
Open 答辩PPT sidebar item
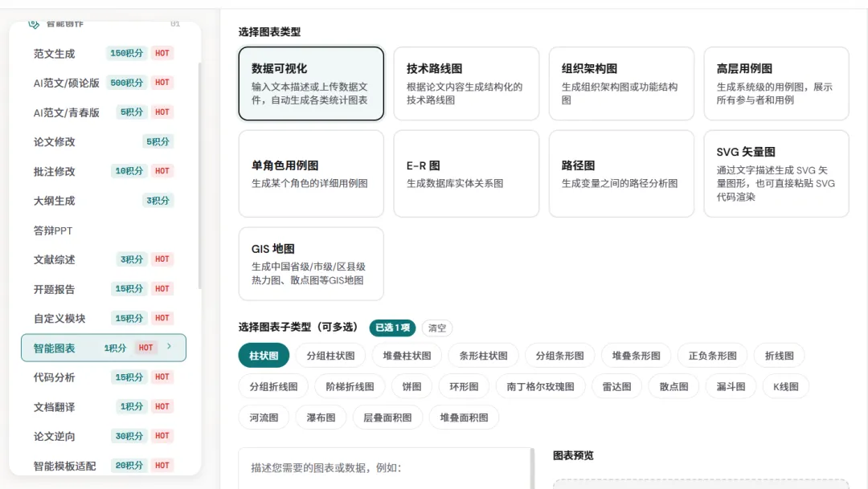tap(104, 230)
